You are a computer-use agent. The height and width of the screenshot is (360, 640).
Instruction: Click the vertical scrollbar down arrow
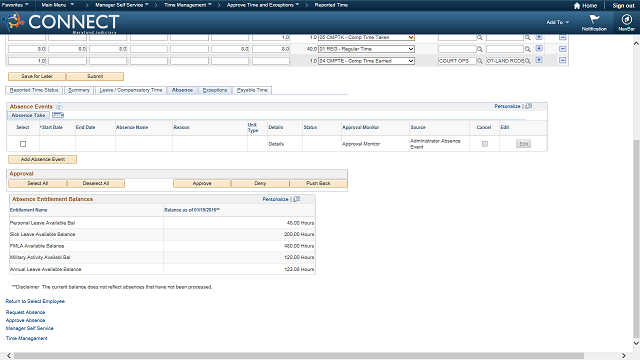636,344
